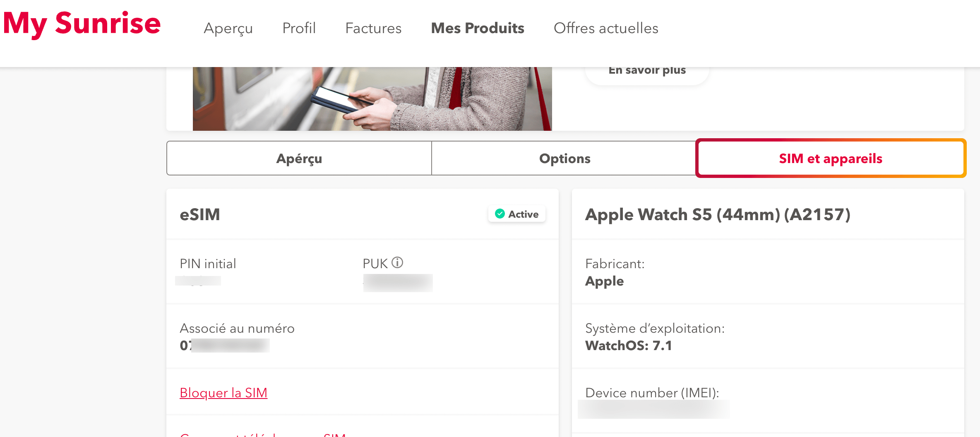Image resolution: width=980 pixels, height=437 pixels.
Task: Click the PUK info icon
Action: [397, 263]
